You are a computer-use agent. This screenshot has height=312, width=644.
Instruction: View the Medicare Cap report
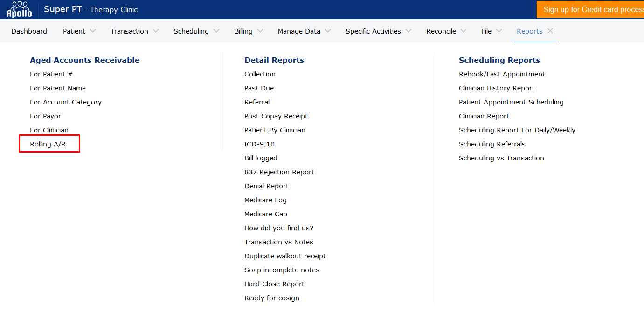coord(265,214)
